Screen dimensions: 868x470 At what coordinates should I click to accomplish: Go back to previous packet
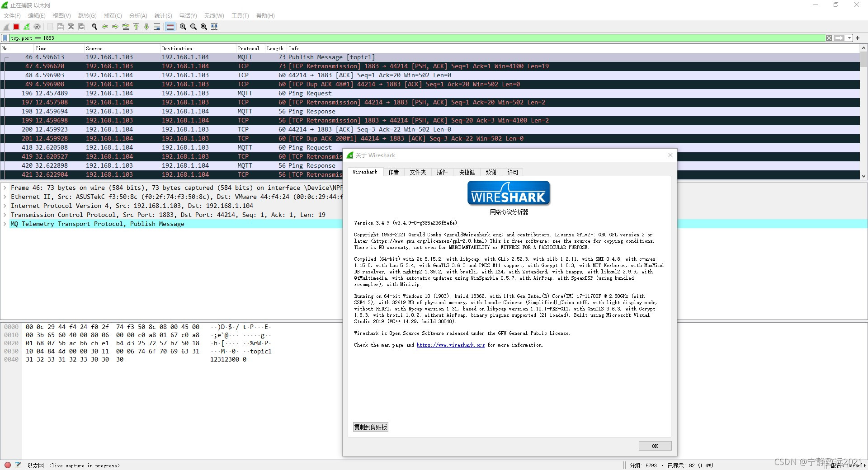click(105, 27)
